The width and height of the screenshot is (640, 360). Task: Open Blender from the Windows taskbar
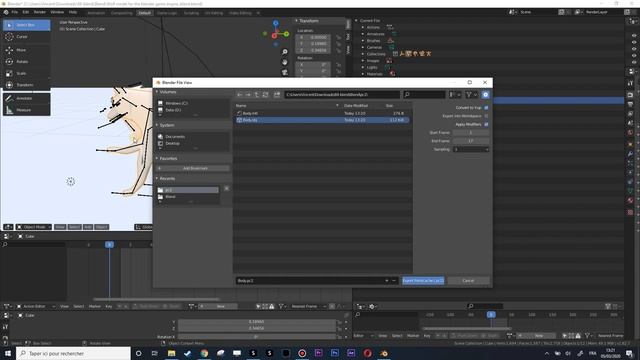384,353
